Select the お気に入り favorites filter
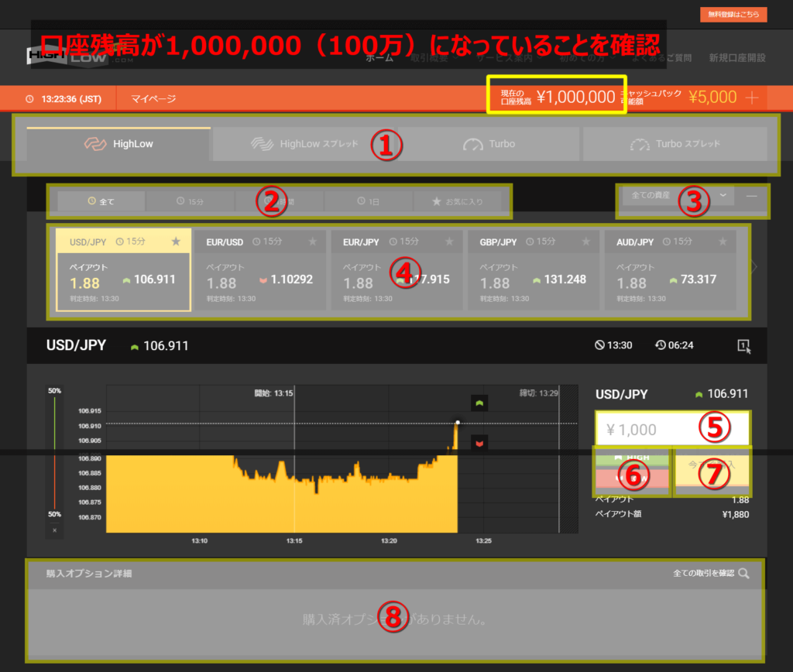 [x=458, y=201]
